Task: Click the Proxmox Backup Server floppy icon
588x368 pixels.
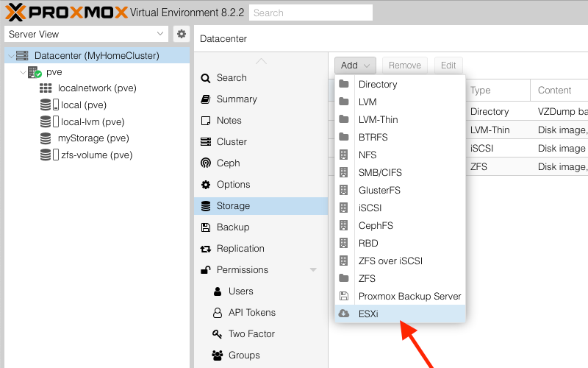Action: click(x=344, y=296)
